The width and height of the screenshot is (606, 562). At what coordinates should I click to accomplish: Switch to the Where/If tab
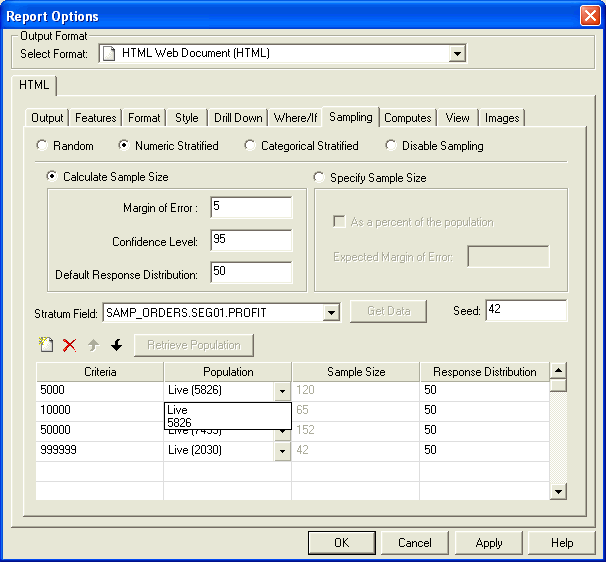click(295, 118)
